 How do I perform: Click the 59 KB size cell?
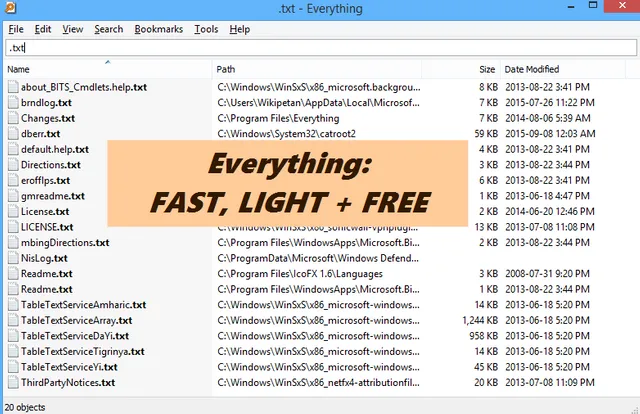click(x=486, y=134)
